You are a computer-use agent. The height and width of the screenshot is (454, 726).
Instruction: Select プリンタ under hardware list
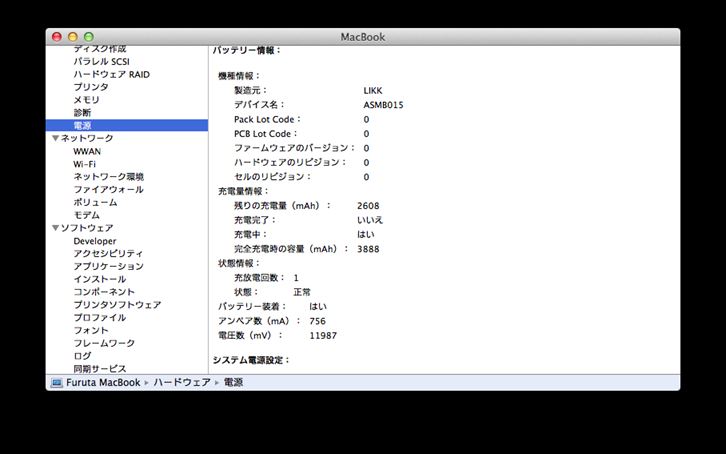(x=91, y=87)
